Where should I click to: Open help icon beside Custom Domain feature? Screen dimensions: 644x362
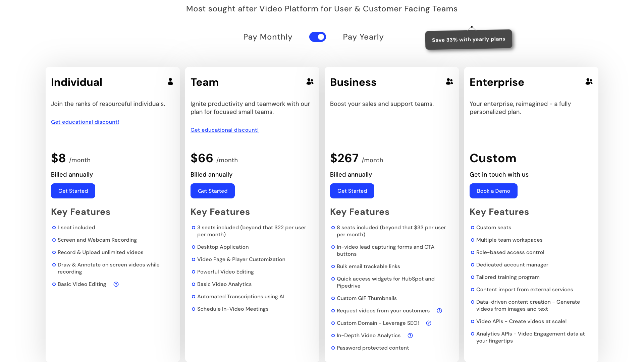(x=428, y=323)
